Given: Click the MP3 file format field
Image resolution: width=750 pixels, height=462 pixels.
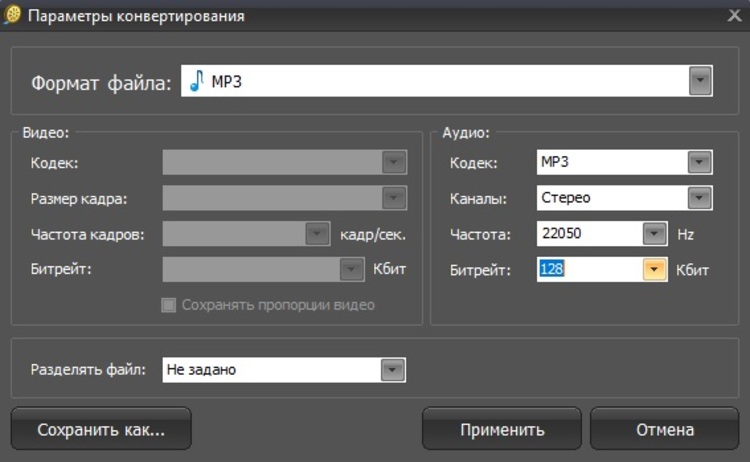Looking at the screenshot, I should (x=447, y=81).
